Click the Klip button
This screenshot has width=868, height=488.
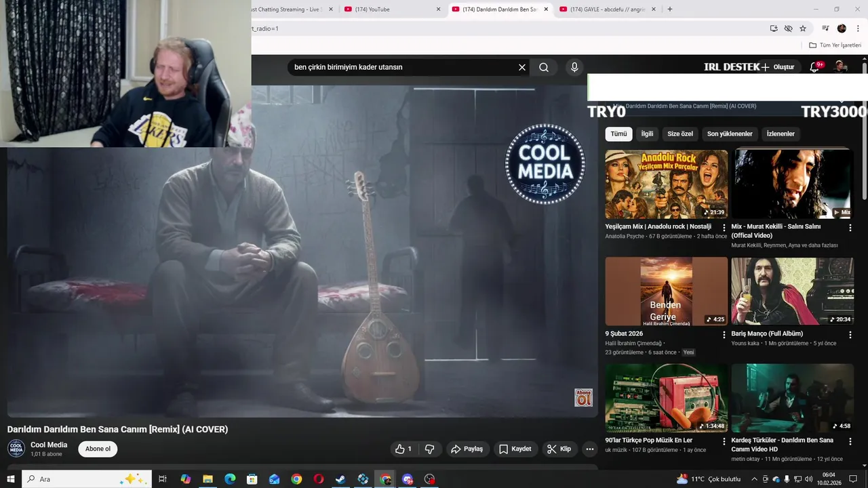click(559, 449)
